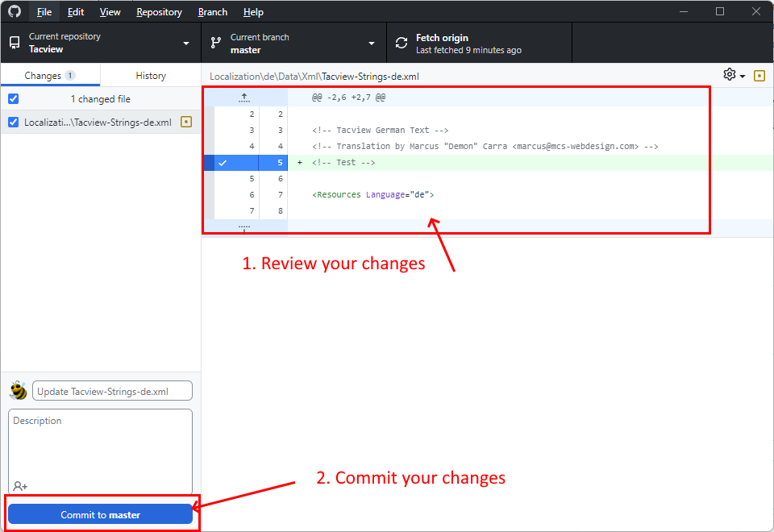Screen dimensions: 774x532
Task: Maximize the GitHub Desktop window
Action: click(x=720, y=11)
